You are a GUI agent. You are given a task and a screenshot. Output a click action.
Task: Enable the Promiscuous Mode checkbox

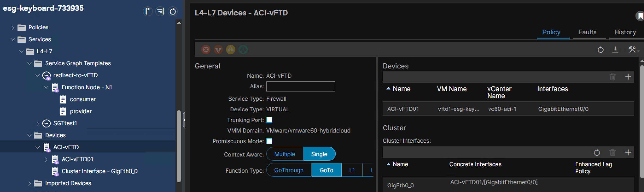tap(269, 141)
